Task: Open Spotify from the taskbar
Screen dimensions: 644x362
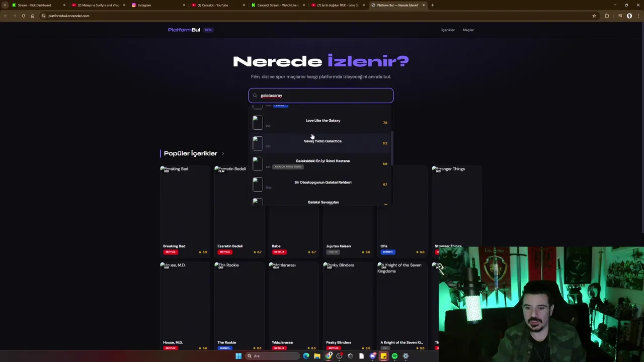Action: (x=394, y=356)
